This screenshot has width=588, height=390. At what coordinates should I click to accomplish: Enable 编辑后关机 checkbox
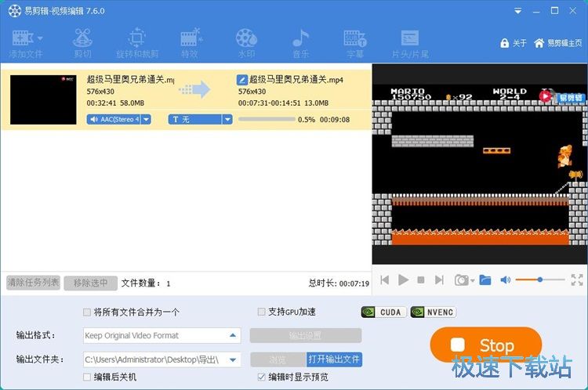86,377
